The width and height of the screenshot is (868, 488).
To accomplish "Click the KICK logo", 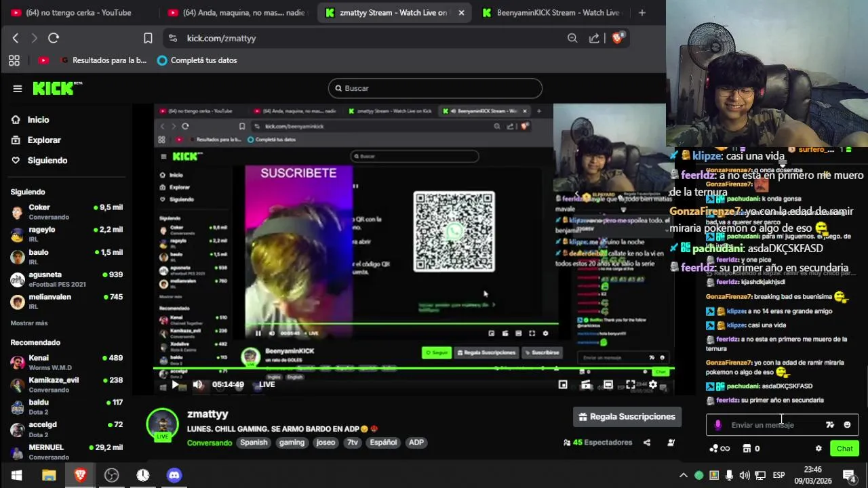I will click(x=57, y=88).
